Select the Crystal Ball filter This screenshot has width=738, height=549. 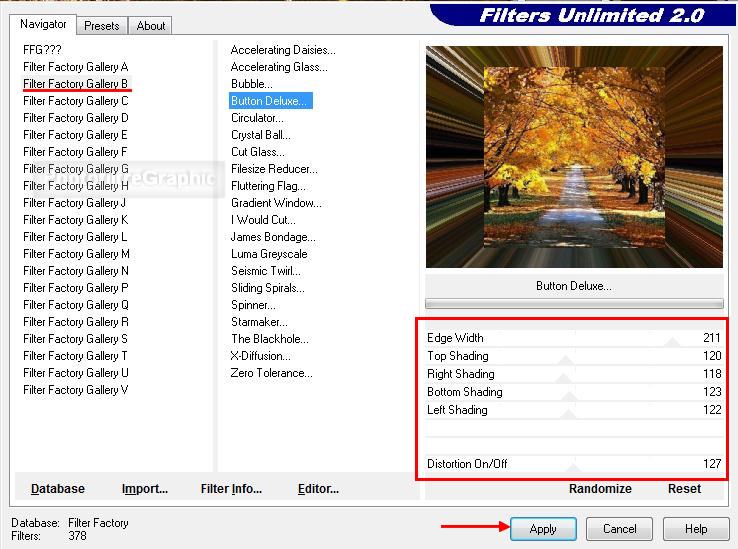(x=261, y=135)
